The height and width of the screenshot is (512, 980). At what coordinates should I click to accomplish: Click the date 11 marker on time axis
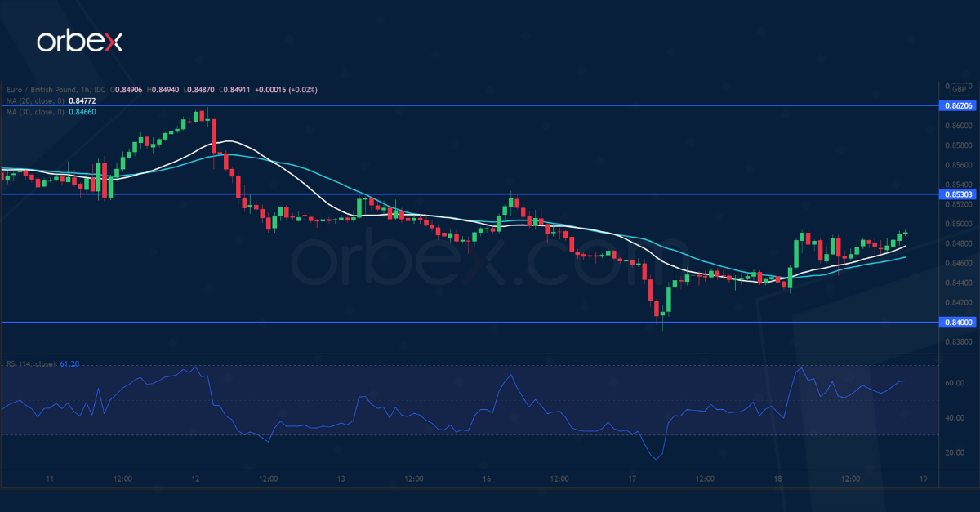[x=50, y=479]
